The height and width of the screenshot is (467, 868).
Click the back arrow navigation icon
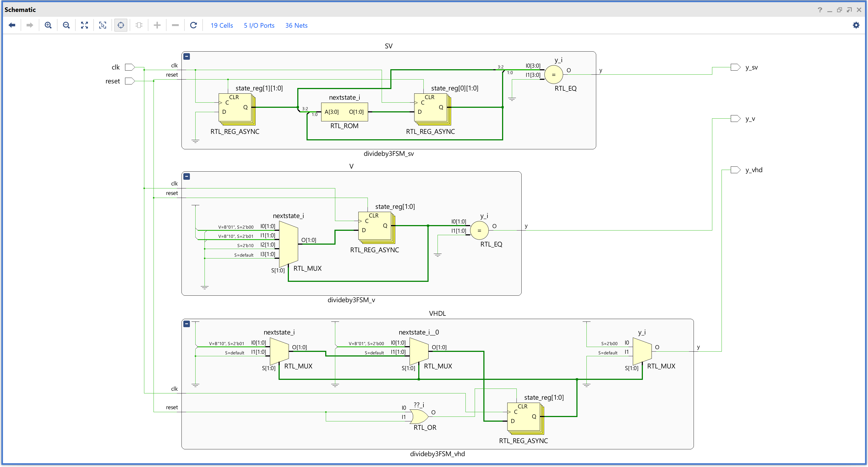12,25
